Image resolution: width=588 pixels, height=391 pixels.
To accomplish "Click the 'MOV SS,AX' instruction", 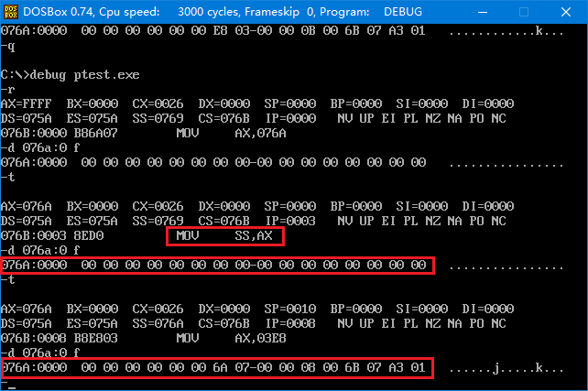I will point(224,236).
